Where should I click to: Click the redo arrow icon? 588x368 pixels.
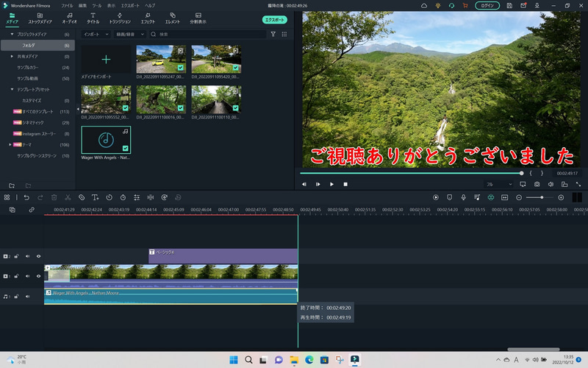coord(40,197)
